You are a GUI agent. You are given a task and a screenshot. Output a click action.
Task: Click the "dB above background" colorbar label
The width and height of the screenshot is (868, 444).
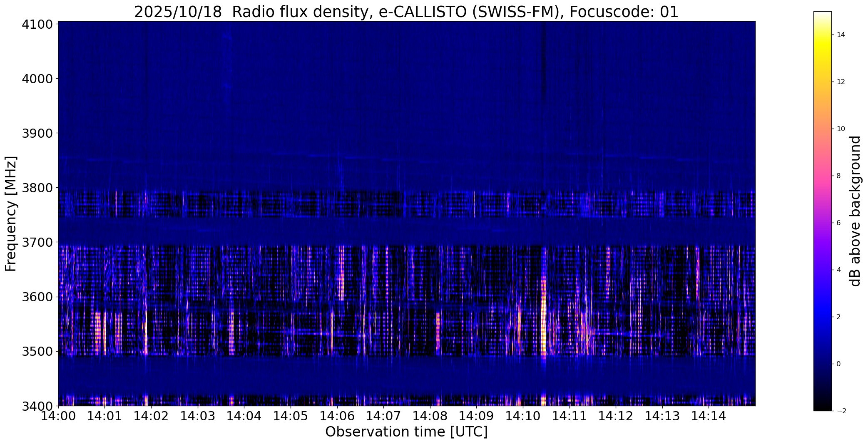pos(856,211)
